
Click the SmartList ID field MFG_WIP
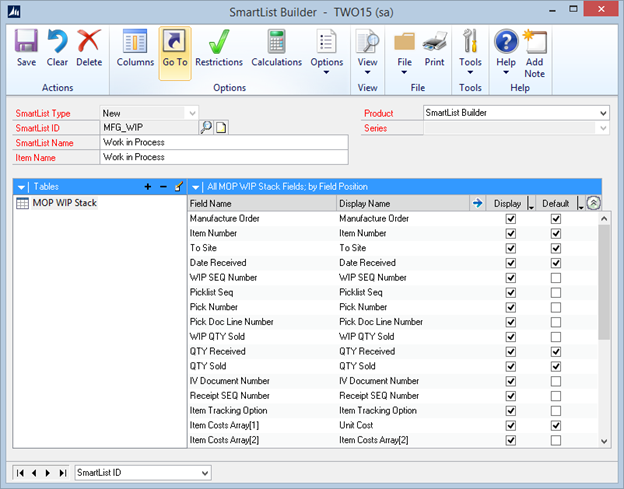point(149,127)
